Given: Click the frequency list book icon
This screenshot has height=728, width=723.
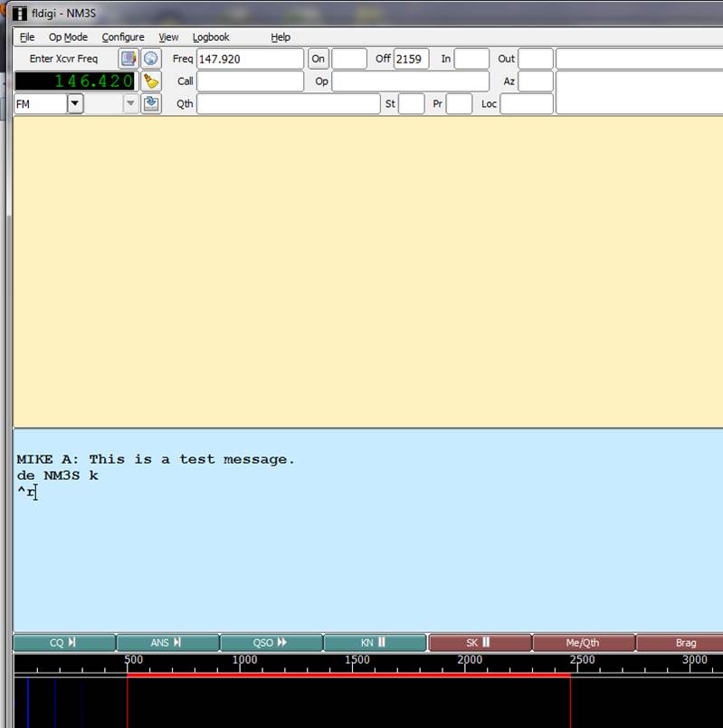Looking at the screenshot, I should (x=128, y=59).
